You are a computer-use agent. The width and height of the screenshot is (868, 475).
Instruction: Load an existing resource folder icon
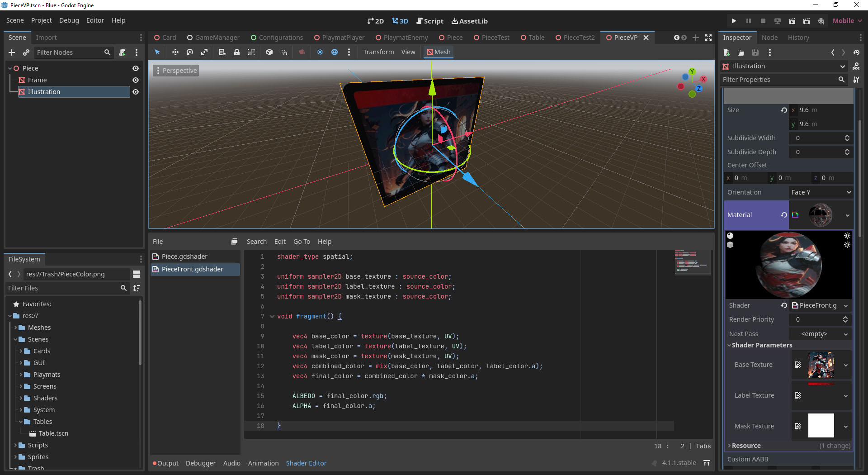[741, 52]
